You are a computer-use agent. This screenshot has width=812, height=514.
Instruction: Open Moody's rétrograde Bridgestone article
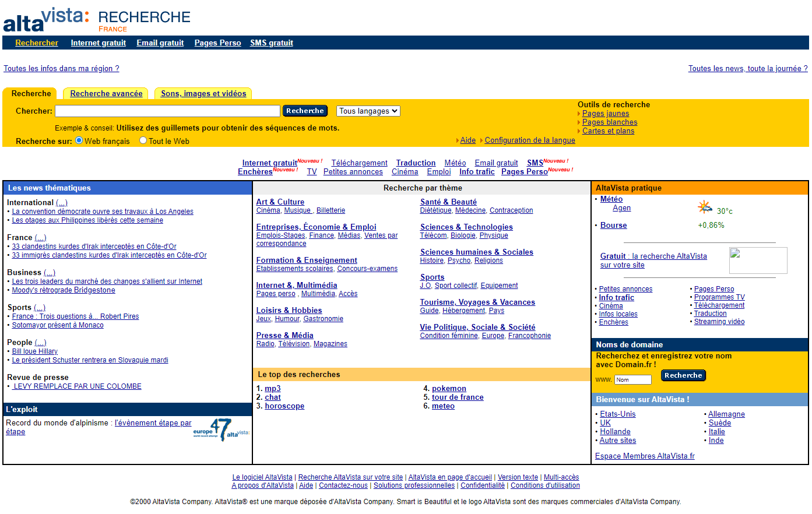click(64, 290)
